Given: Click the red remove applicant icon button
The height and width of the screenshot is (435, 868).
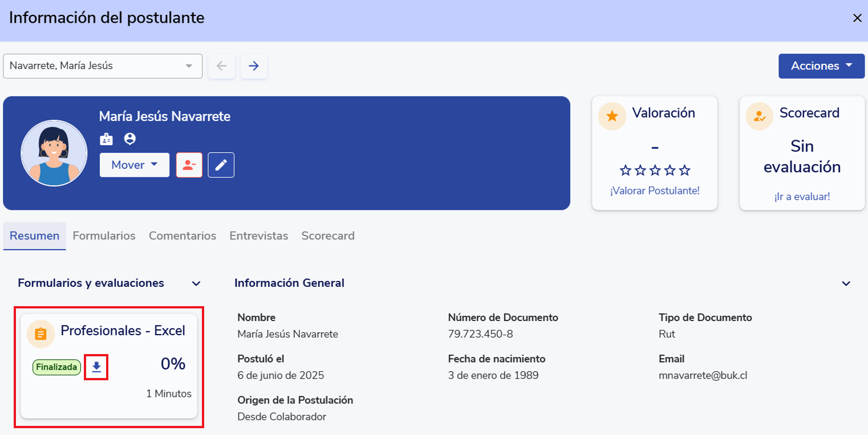Looking at the screenshot, I should click(x=189, y=165).
